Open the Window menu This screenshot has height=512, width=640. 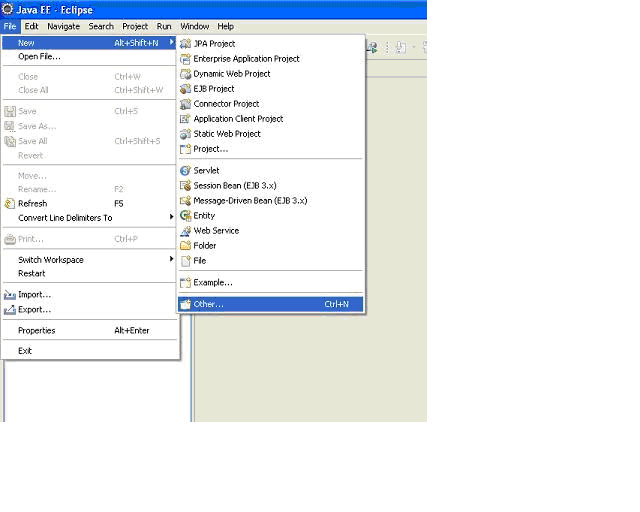click(x=195, y=27)
